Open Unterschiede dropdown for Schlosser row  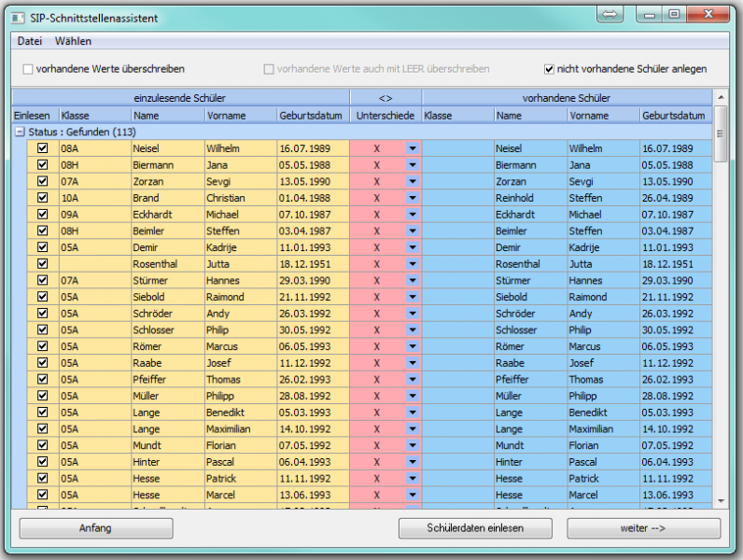pos(413,329)
